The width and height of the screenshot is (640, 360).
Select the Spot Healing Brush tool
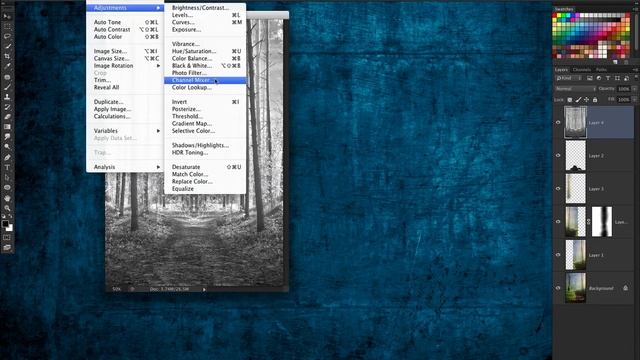(x=7, y=77)
